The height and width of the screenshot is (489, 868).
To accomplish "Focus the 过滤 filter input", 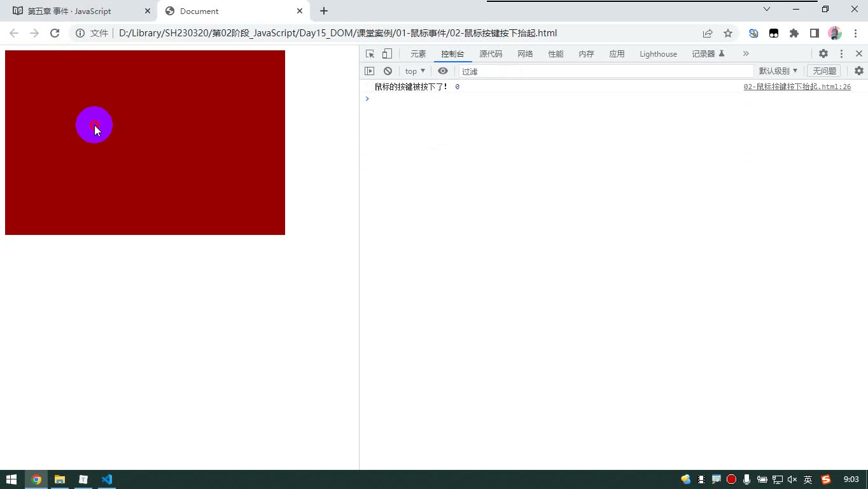I will tap(606, 71).
